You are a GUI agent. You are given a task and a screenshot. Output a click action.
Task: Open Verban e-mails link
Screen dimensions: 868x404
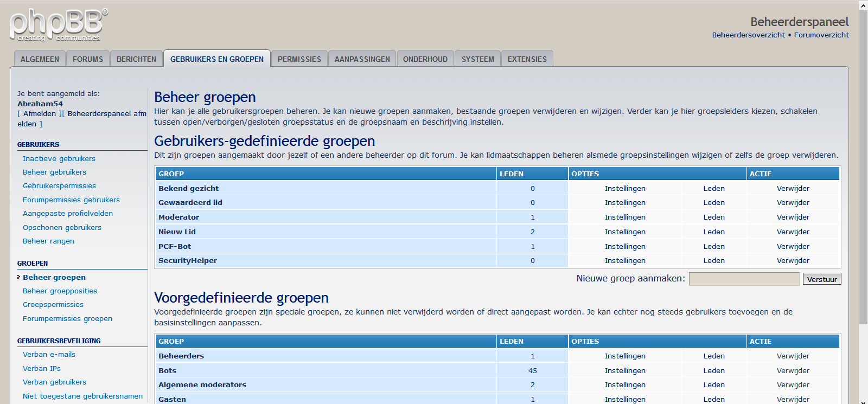point(49,354)
